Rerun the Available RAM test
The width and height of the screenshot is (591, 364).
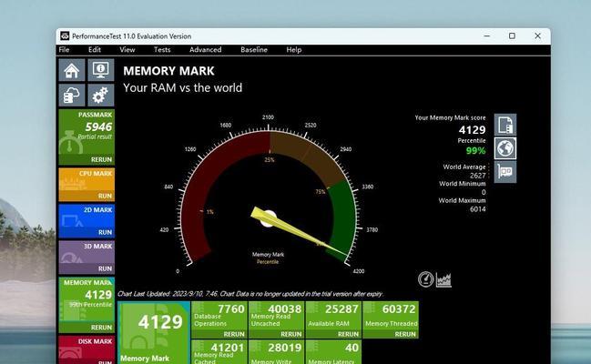[x=348, y=334]
